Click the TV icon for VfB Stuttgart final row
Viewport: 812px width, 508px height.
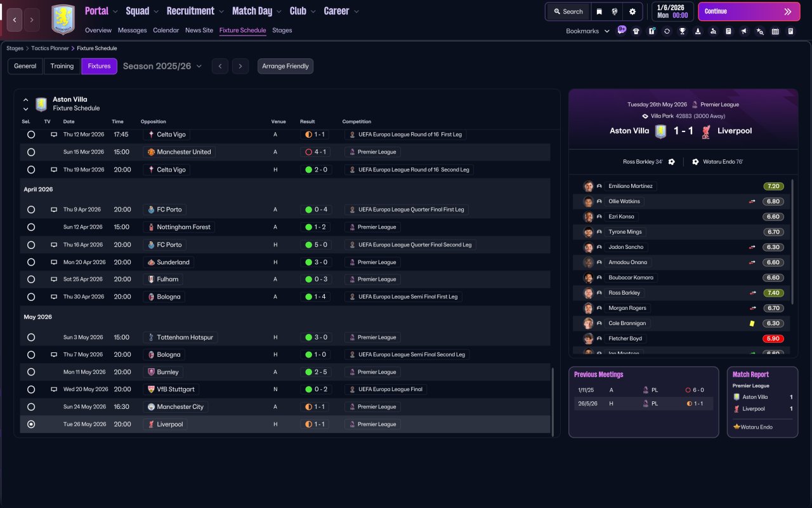click(54, 389)
